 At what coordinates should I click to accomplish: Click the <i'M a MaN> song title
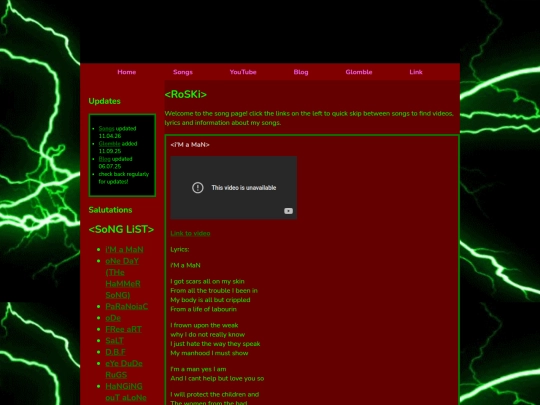click(x=190, y=145)
